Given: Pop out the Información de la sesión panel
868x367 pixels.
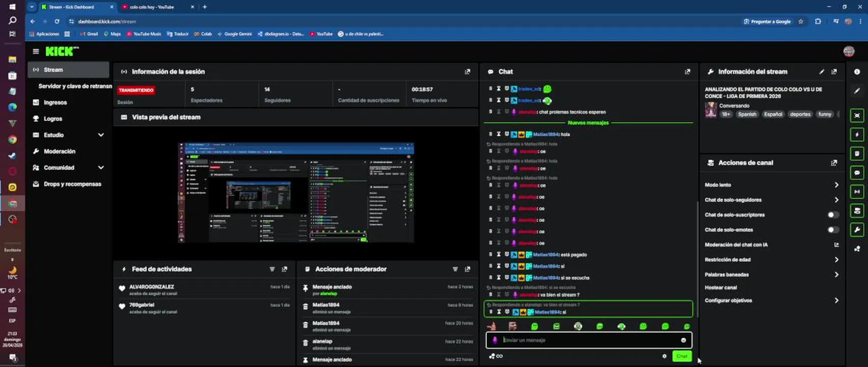Looking at the screenshot, I should pyautogui.click(x=467, y=72).
